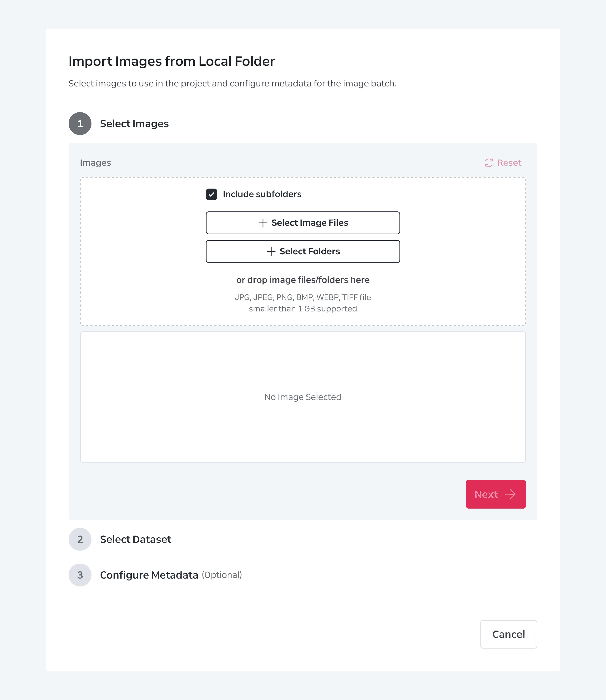This screenshot has width=606, height=700.
Task: Click the Cancel button
Action: click(x=509, y=634)
